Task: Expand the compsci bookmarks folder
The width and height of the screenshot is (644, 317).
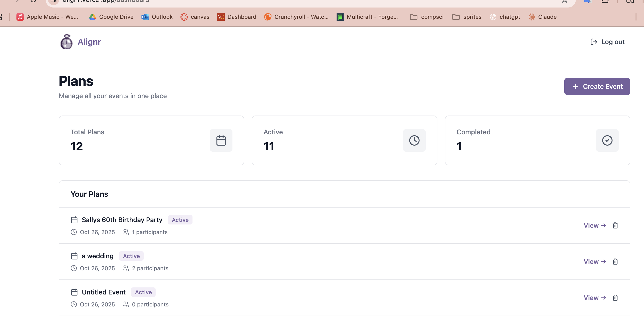Action: (427, 17)
